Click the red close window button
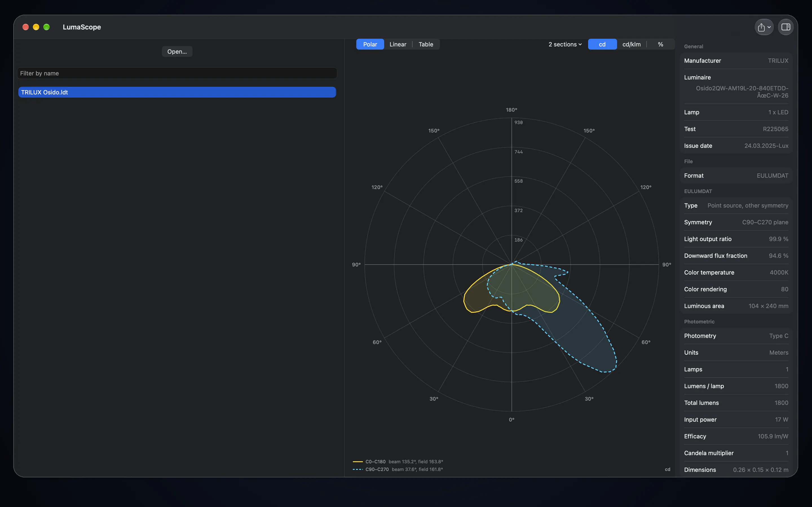The width and height of the screenshot is (812, 507). click(25, 27)
